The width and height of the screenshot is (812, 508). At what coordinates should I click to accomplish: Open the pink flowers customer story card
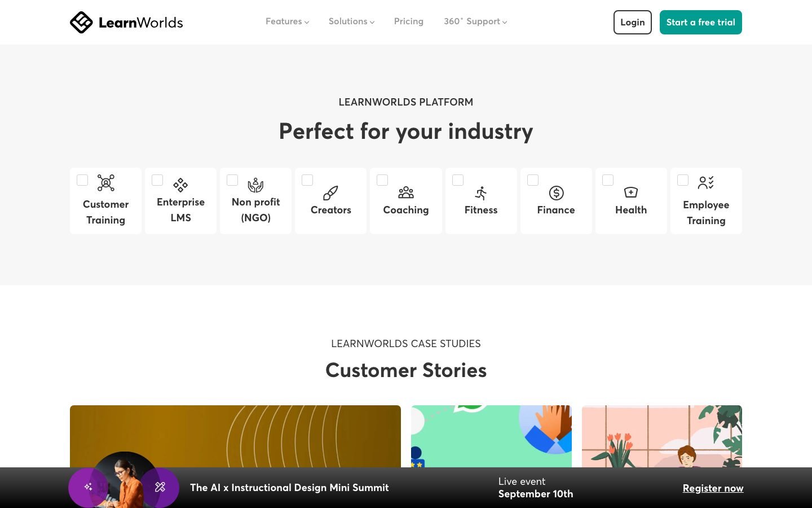[662, 436]
